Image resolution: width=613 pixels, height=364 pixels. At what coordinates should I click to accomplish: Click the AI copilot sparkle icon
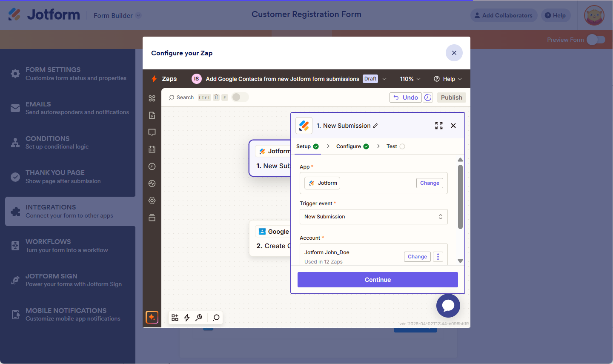tap(152, 317)
